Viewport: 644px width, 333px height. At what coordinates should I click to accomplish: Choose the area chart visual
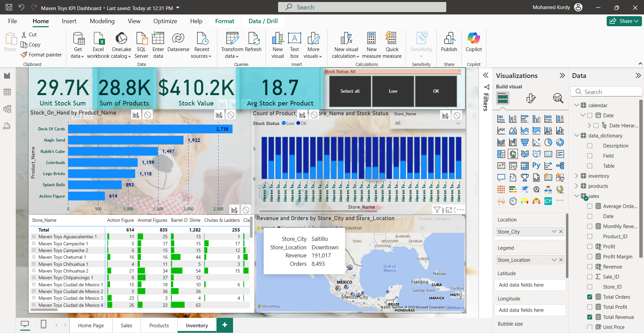(x=513, y=131)
